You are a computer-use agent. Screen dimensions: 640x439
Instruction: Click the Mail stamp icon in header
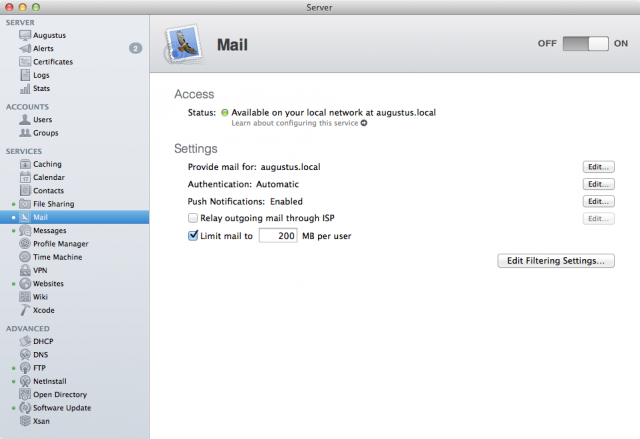(x=184, y=44)
